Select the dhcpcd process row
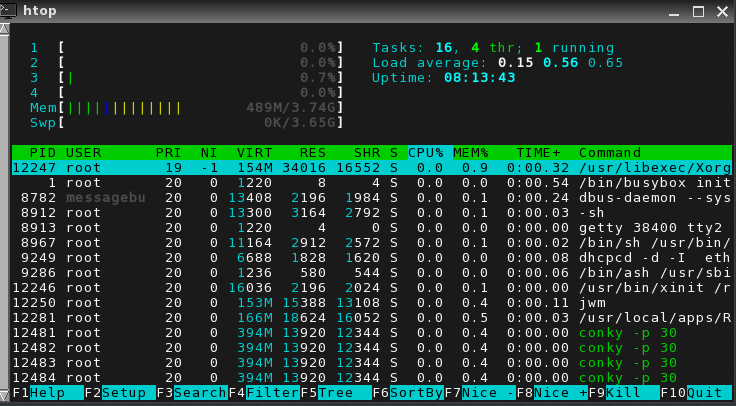736x406 pixels. 372,258
